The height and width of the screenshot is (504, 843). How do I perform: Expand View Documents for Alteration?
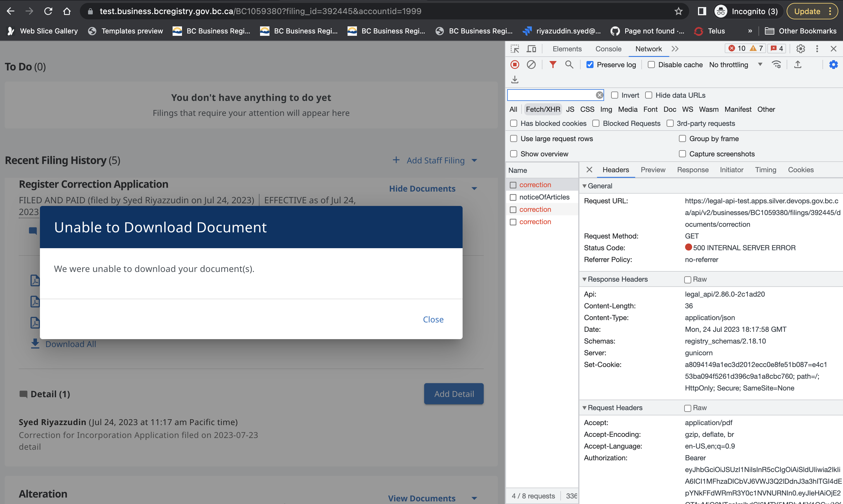tap(433, 498)
